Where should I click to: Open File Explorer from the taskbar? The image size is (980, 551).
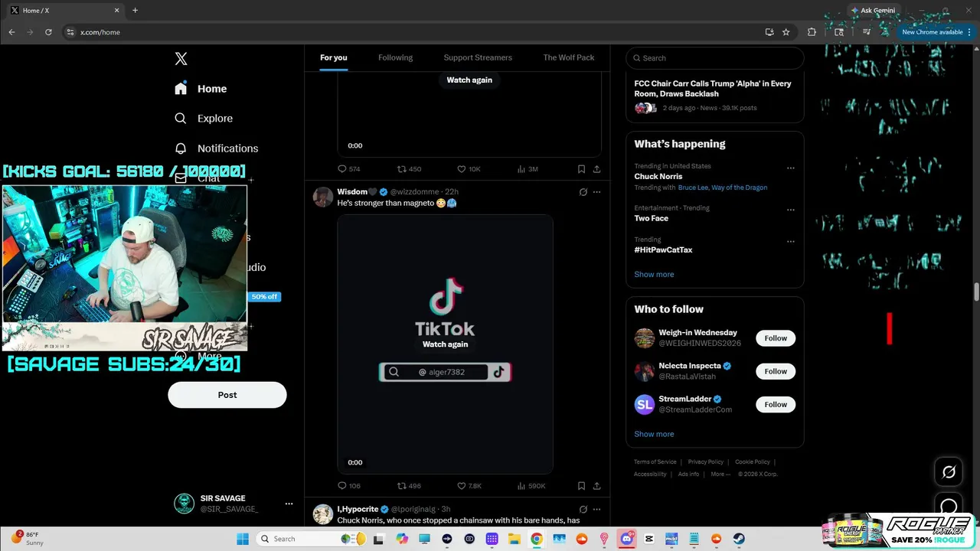click(514, 539)
